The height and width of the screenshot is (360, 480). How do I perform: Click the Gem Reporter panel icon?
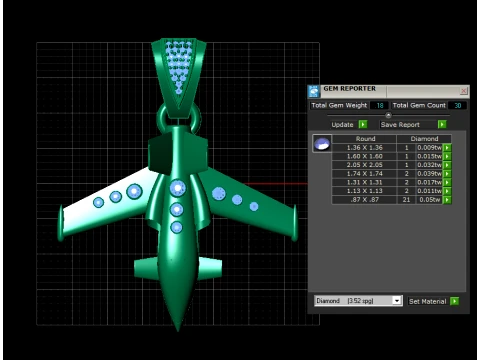pyautogui.click(x=314, y=91)
